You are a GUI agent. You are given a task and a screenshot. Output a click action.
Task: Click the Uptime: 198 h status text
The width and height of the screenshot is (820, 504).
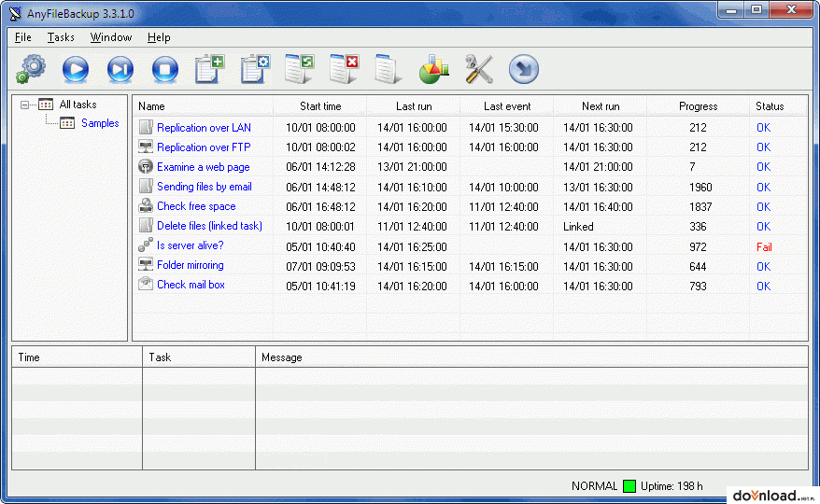tap(672, 486)
